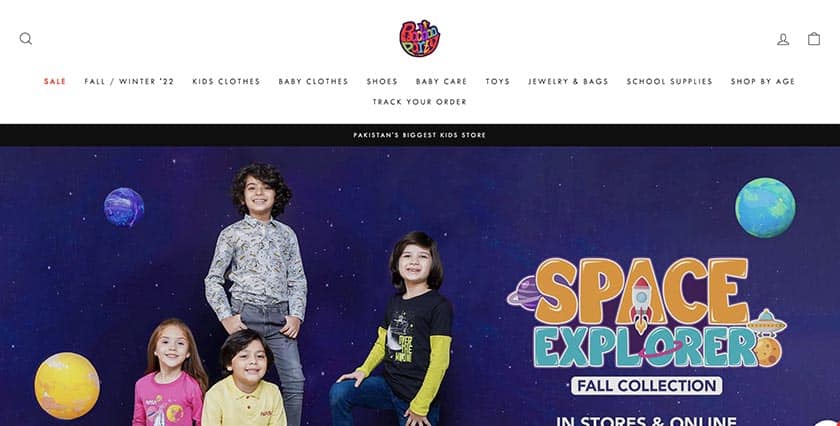The height and width of the screenshot is (426, 840).
Task: Open the Baby Care category
Action: 441,81
